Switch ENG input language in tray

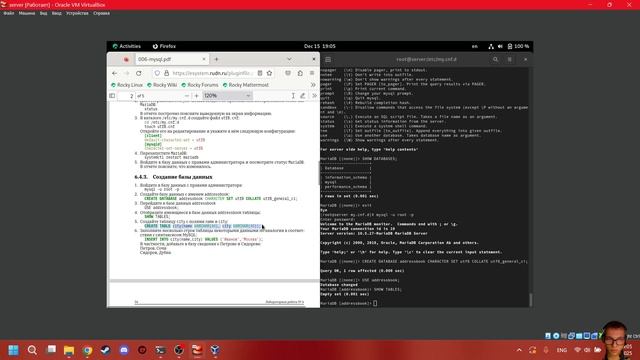coord(562,350)
